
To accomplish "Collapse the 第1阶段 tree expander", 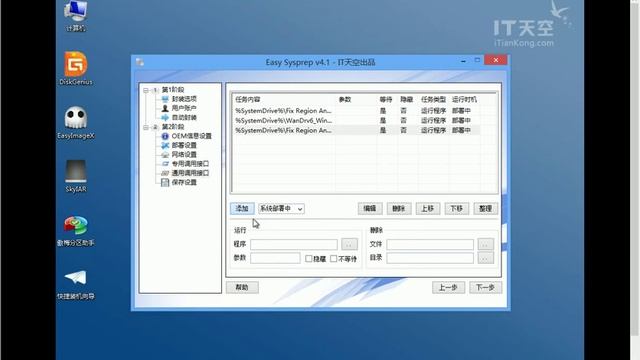I will [146, 90].
